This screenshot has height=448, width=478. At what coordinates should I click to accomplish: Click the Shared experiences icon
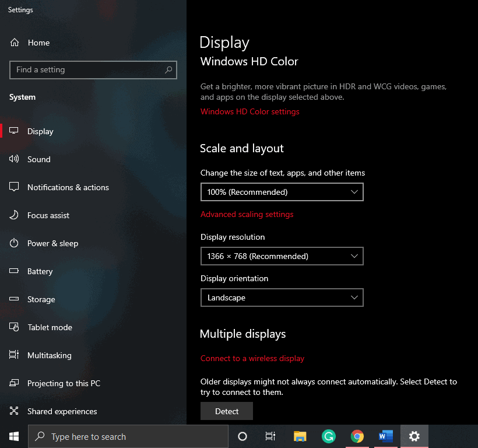[x=14, y=411]
